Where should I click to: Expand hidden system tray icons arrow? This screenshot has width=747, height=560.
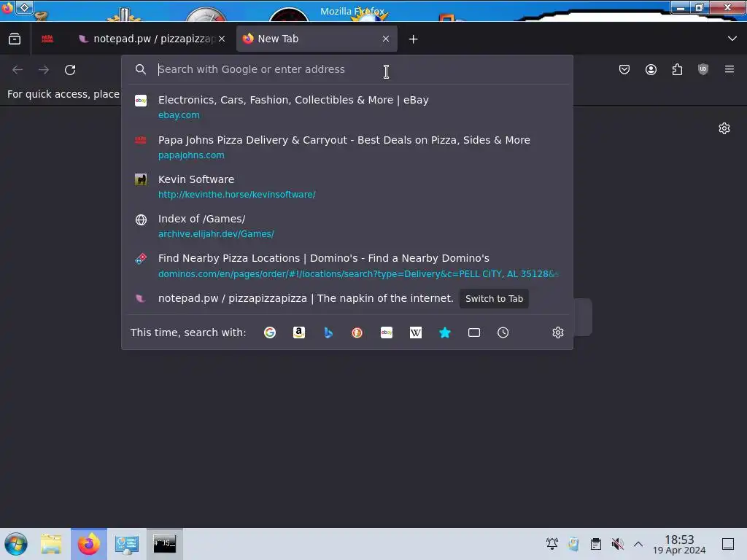point(638,544)
